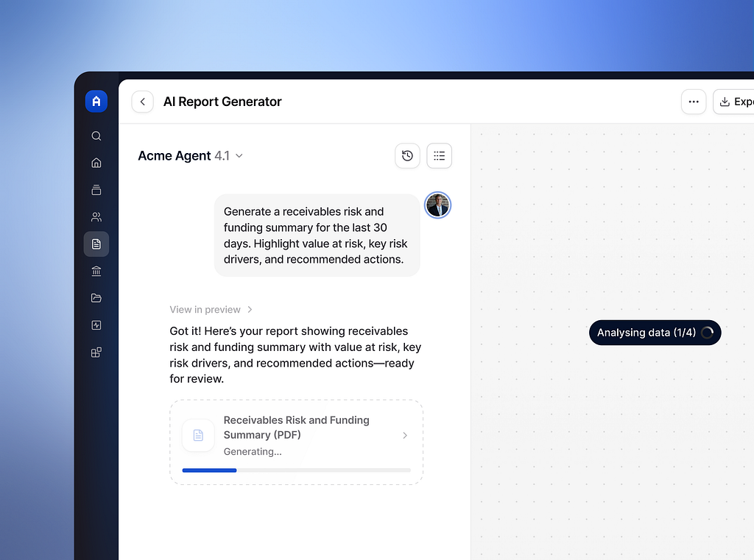Open the folder icon in the sidebar
754x560 pixels.
click(x=96, y=298)
